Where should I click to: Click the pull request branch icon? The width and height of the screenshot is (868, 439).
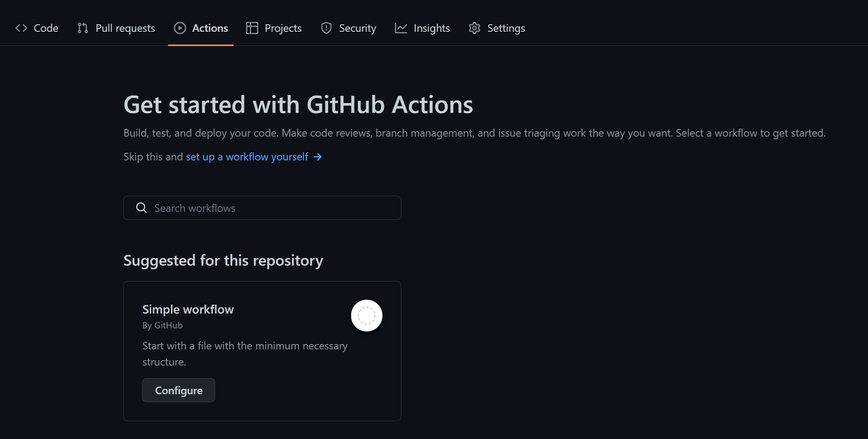(x=83, y=28)
